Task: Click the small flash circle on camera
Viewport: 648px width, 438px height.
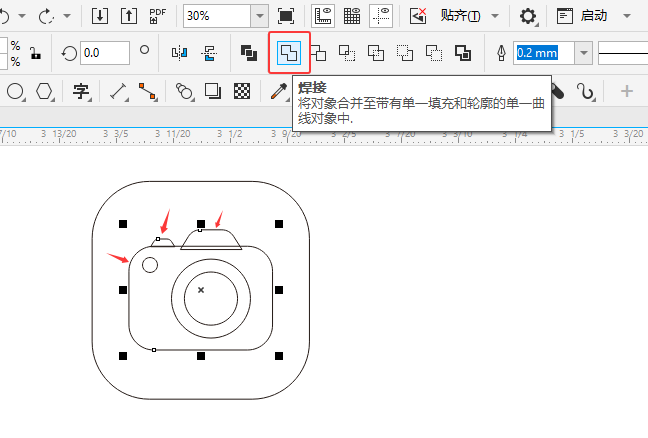Action: click(150, 265)
